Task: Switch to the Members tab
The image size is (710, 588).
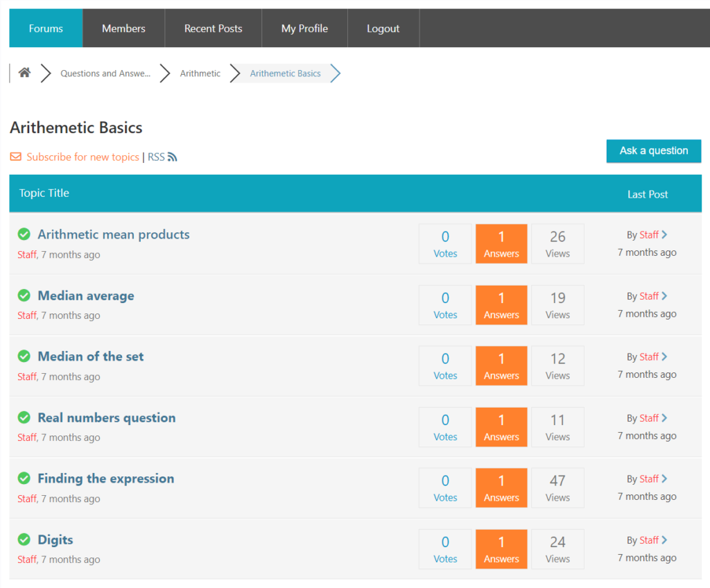Action: click(123, 28)
